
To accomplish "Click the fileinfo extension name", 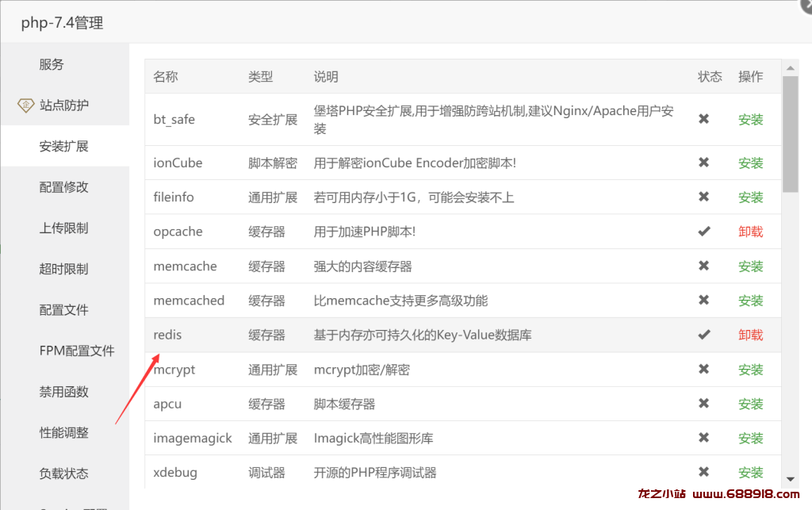I will (174, 197).
